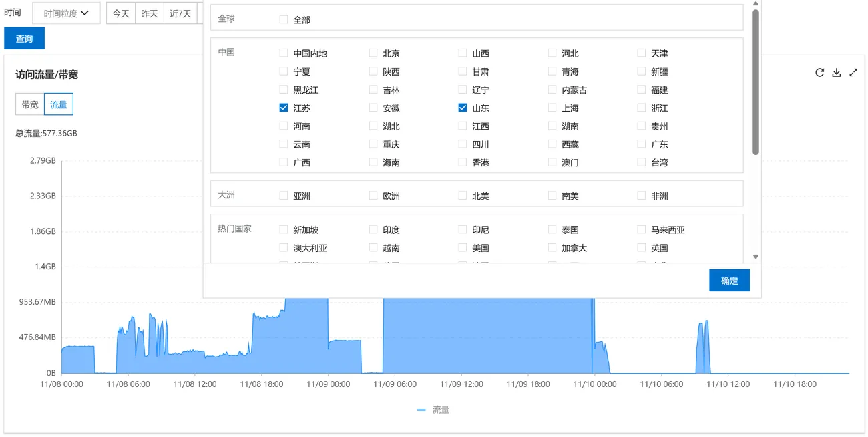Check the 全部 global checkbox
The image size is (868, 437).
(x=284, y=19)
